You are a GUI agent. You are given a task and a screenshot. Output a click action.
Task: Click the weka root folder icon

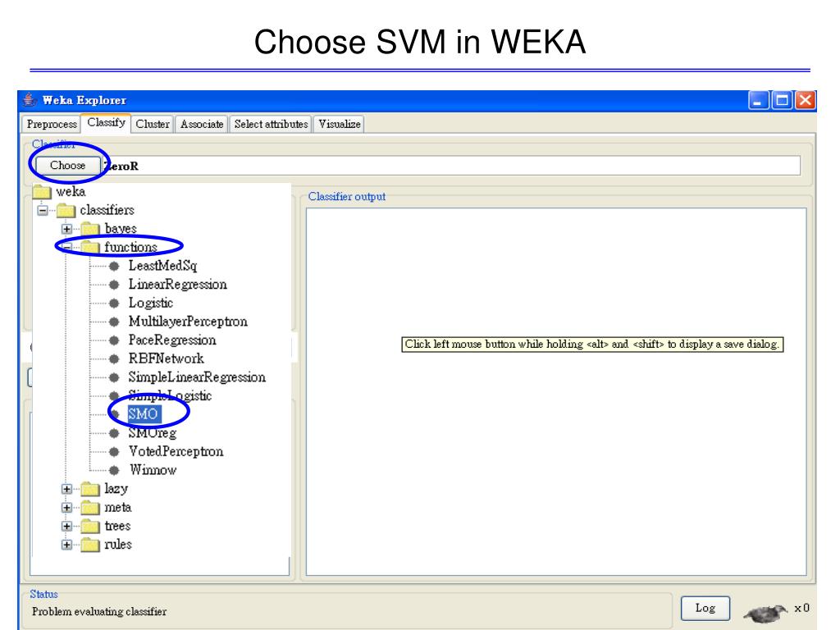tap(42, 191)
